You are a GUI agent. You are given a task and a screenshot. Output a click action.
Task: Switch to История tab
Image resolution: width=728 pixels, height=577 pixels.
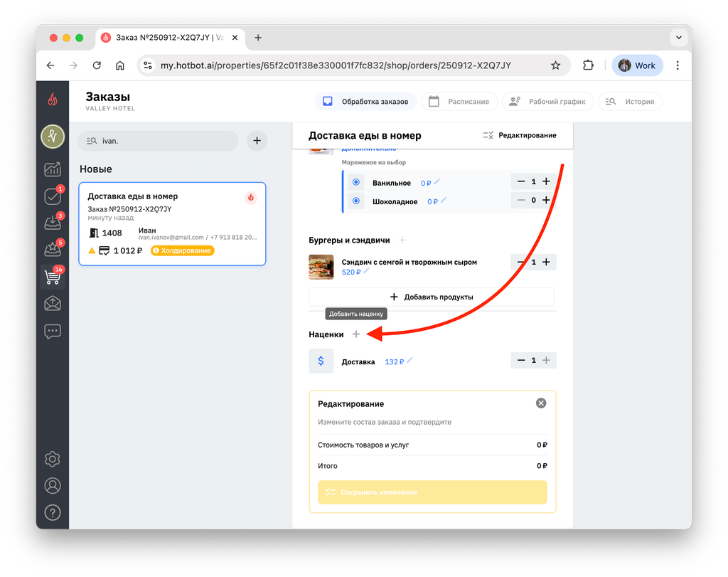(x=630, y=101)
